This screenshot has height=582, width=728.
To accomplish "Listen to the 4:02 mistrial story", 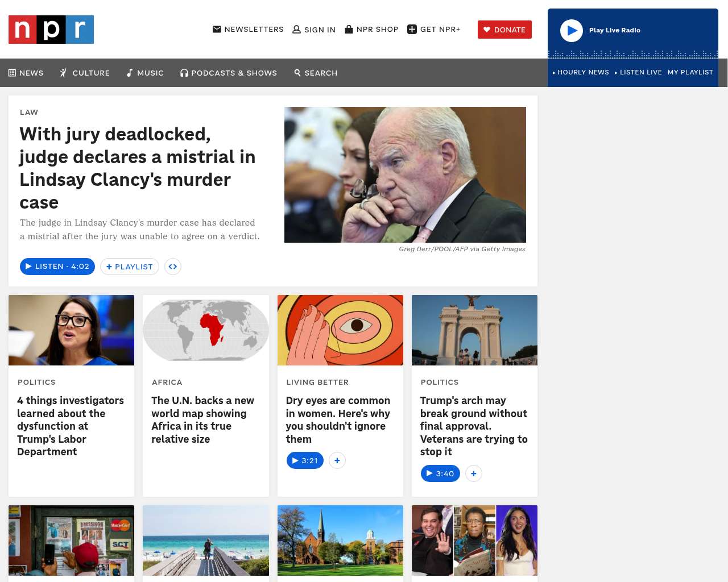I will [57, 267].
